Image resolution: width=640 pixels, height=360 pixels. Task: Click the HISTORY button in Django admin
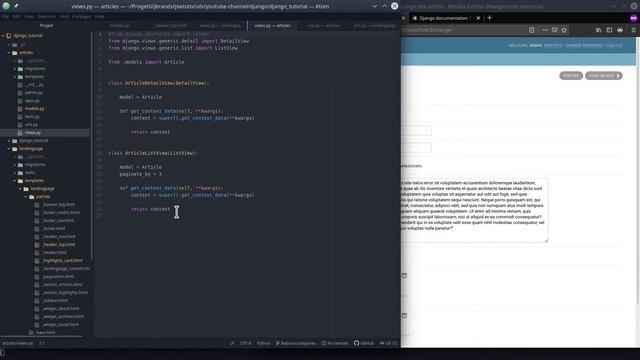[x=571, y=76]
